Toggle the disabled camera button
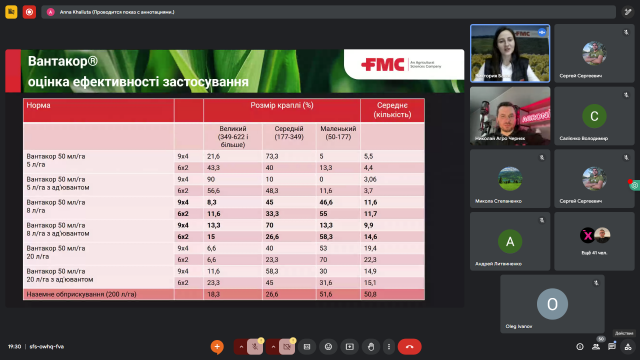 tap(287, 347)
